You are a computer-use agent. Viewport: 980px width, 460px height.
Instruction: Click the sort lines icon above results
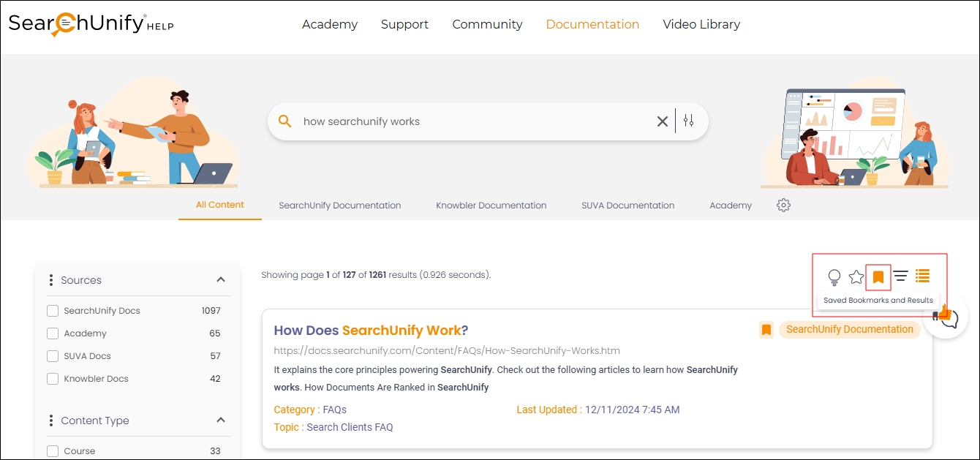[x=901, y=276]
